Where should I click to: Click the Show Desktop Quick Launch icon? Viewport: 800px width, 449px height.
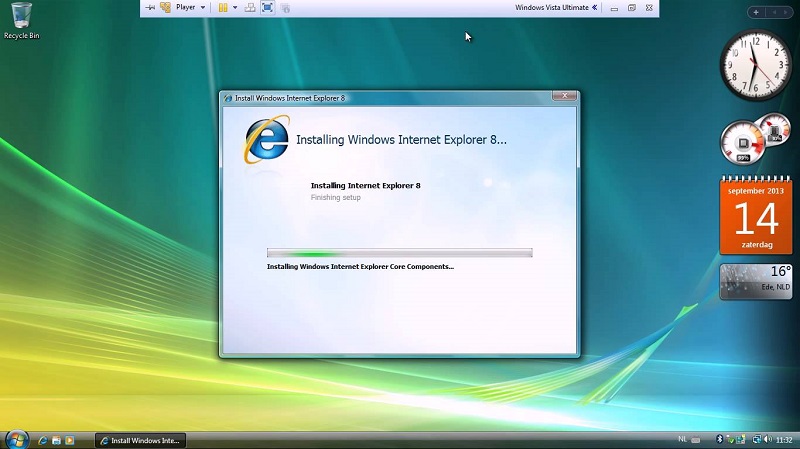coord(56,440)
